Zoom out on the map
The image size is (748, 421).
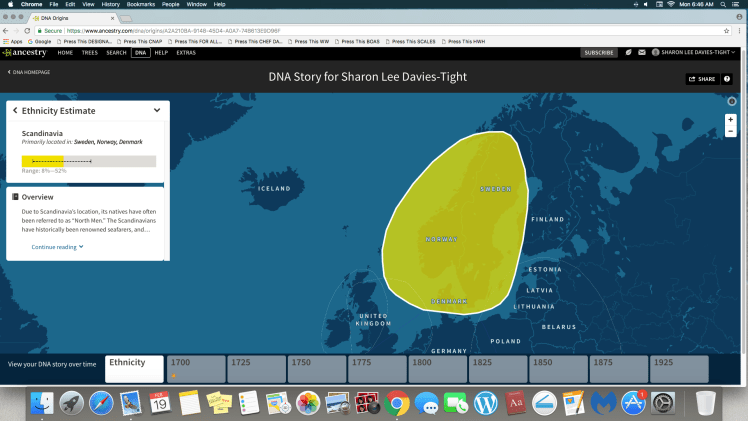[731, 131]
